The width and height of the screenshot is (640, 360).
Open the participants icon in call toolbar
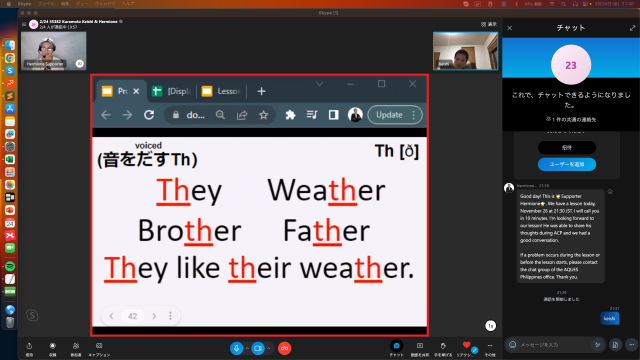pos(76,346)
